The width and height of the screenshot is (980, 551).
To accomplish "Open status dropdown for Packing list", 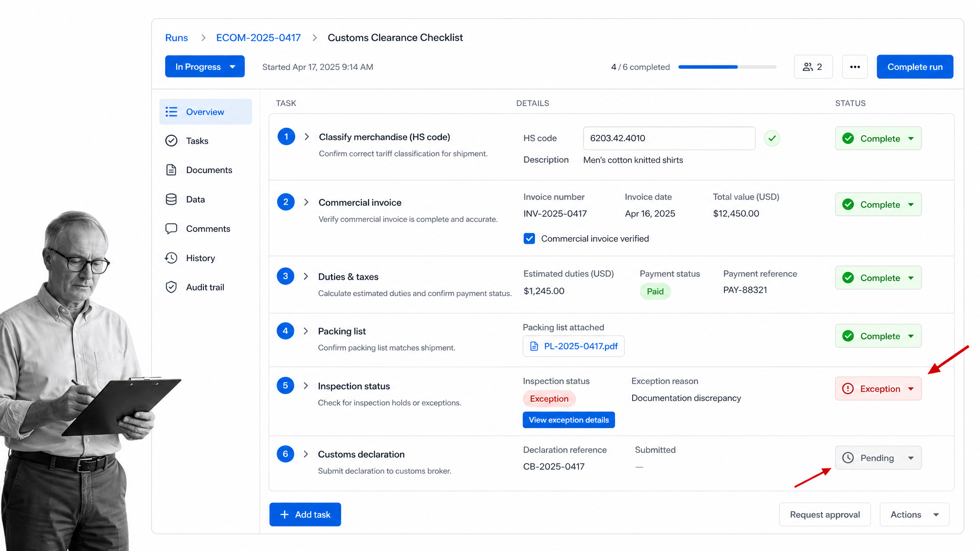I will 878,336.
